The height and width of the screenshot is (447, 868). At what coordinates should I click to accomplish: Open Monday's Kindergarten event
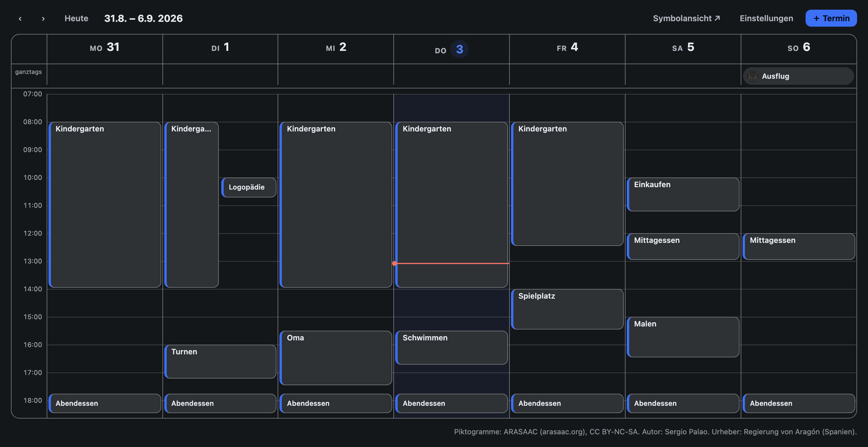point(105,205)
